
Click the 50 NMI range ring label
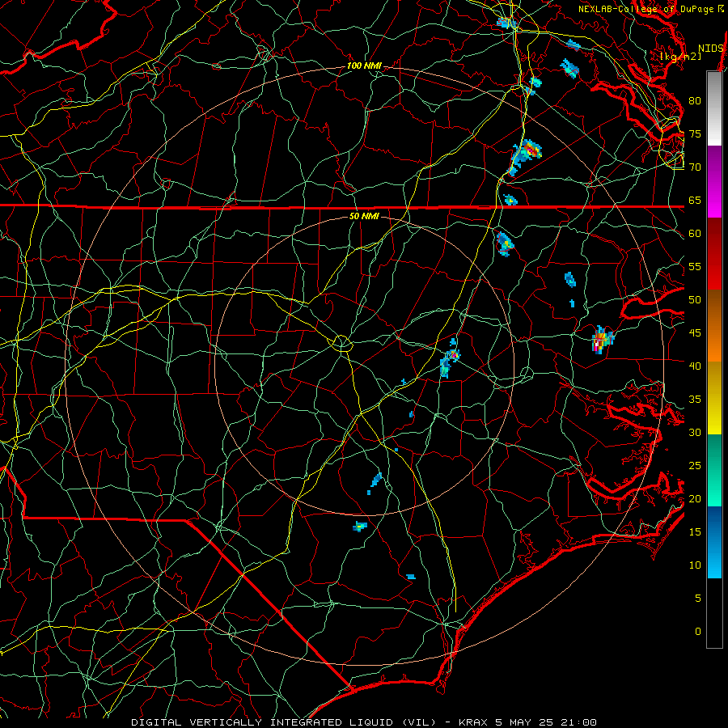(365, 216)
